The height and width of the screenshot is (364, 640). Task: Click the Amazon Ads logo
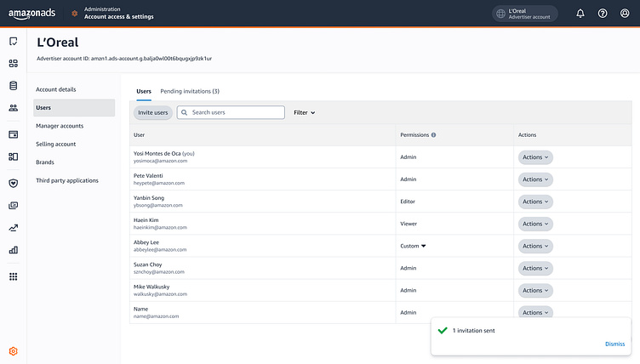point(31,14)
